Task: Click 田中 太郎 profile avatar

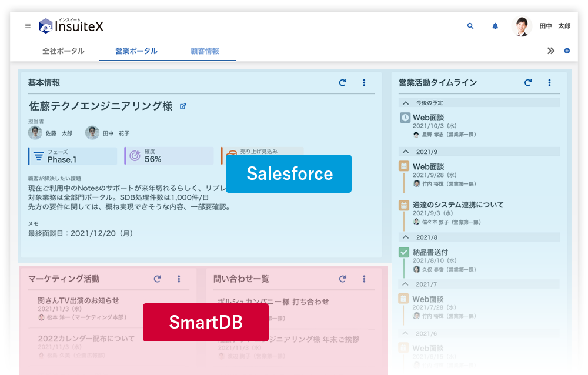Action: [522, 26]
